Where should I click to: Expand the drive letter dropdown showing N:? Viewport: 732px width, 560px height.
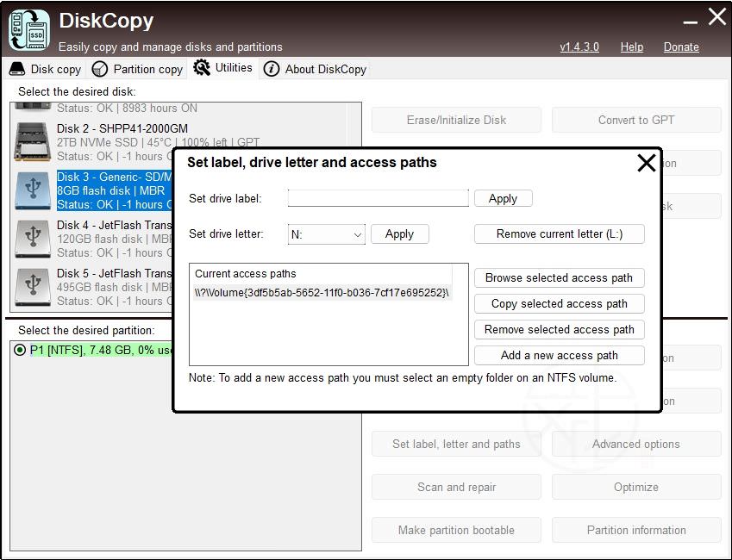click(326, 234)
